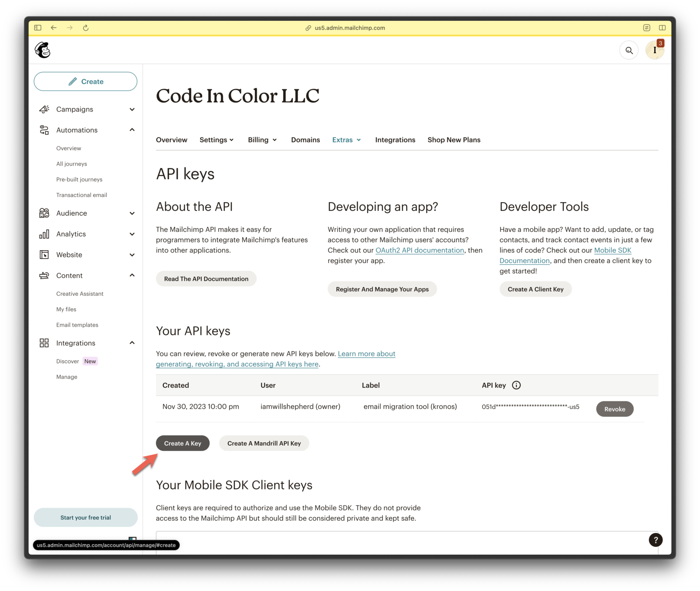Click the Nov 30, 2023 10:00 pm created date

click(201, 407)
